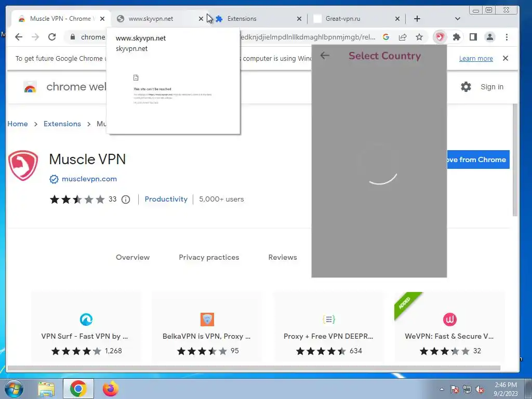Go to Home breadcrumb
Screen dimensions: 532x399
point(18,124)
